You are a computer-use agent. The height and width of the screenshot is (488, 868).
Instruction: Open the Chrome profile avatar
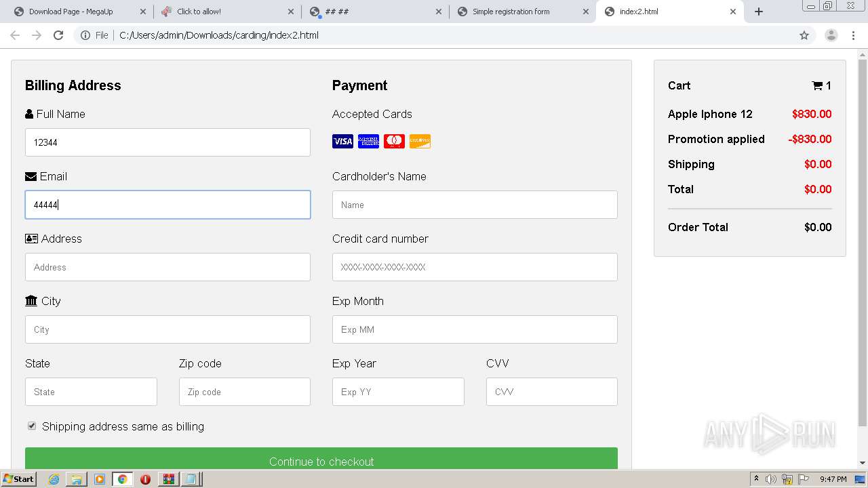[x=831, y=35]
